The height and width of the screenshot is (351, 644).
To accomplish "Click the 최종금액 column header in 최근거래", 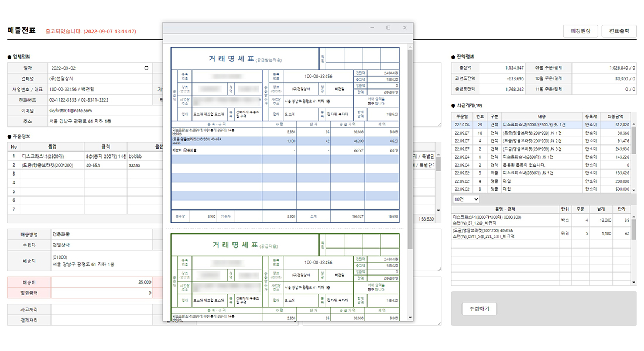I will [615, 116].
